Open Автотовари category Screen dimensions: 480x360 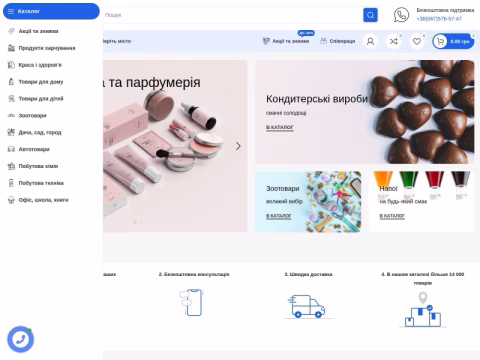[x=34, y=149]
